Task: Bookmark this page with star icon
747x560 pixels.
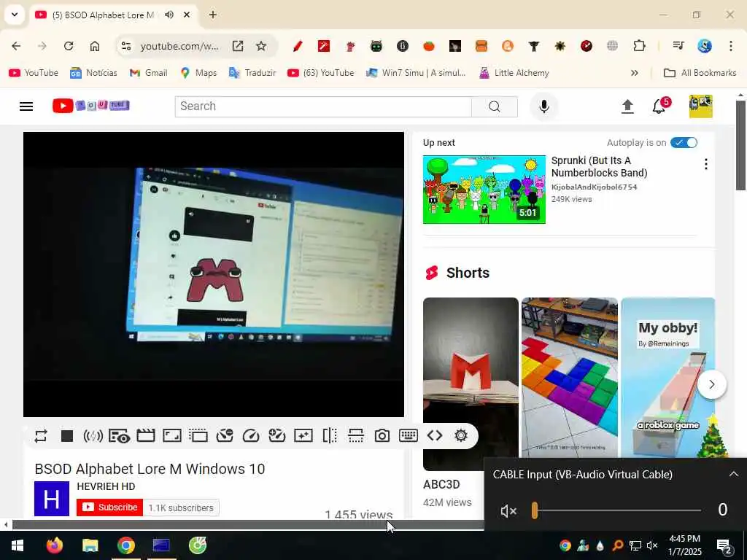Action: coord(261,46)
